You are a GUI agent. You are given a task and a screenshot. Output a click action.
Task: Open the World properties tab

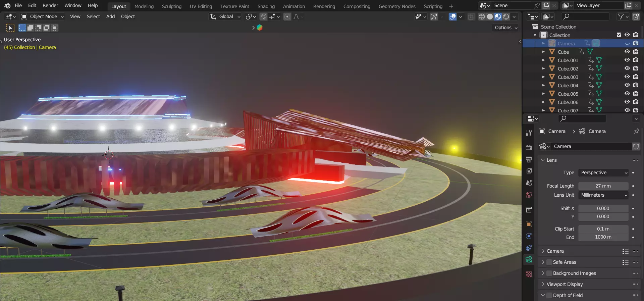point(529,195)
